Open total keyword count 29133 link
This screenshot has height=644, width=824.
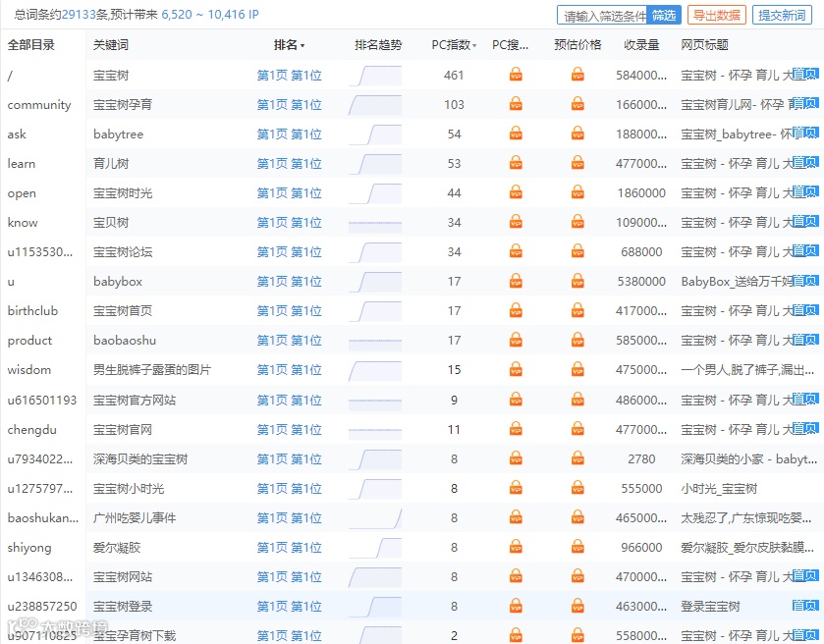click(x=79, y=15)
